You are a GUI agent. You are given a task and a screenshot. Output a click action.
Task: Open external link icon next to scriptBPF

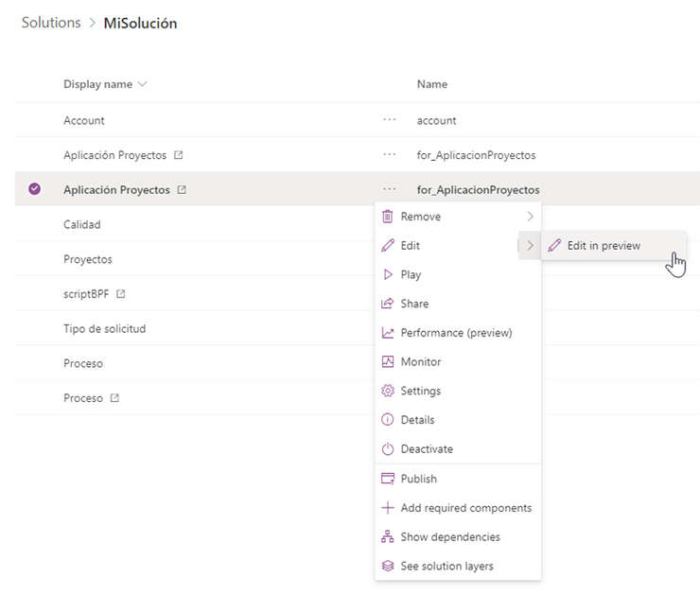(120, 293)
